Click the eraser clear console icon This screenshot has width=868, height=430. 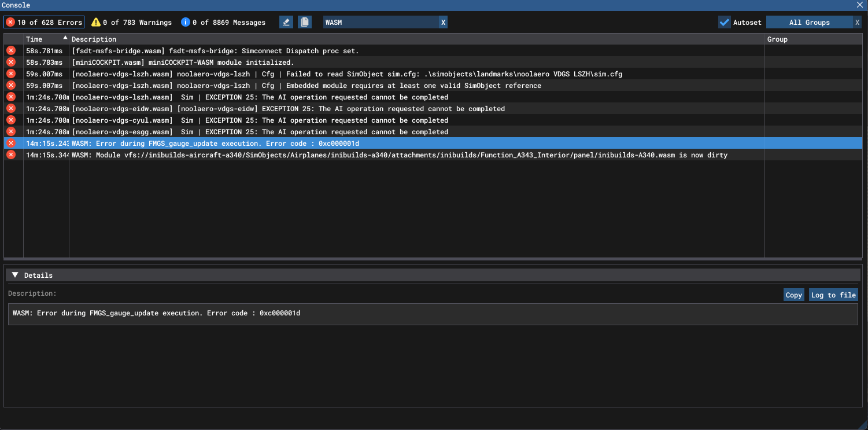click(286, 22)
